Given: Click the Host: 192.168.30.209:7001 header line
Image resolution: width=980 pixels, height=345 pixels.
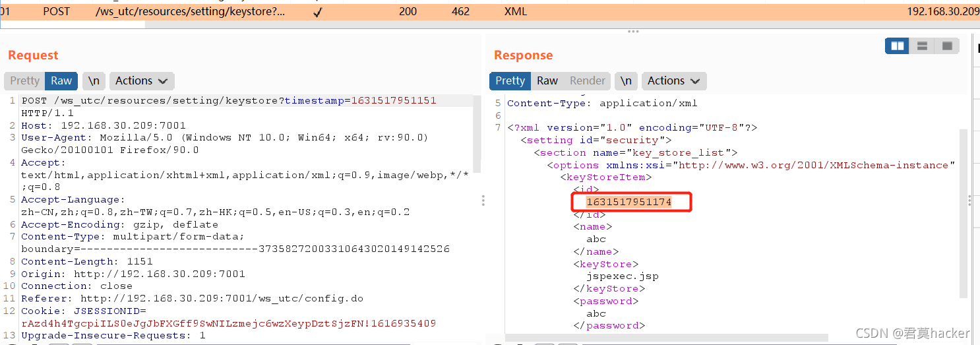Looking at the screenshot, I should pyautogui.click(x=104, y=125).
